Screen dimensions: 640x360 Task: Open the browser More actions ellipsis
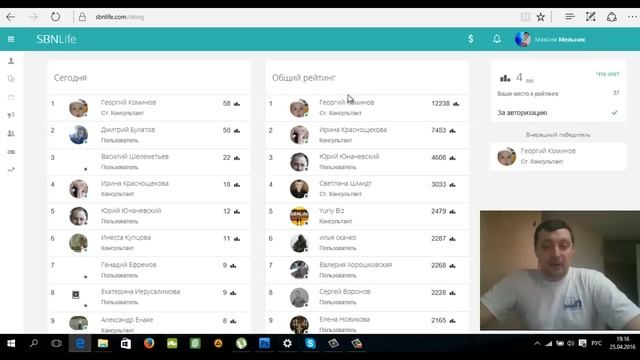click(x=632, y=17)
